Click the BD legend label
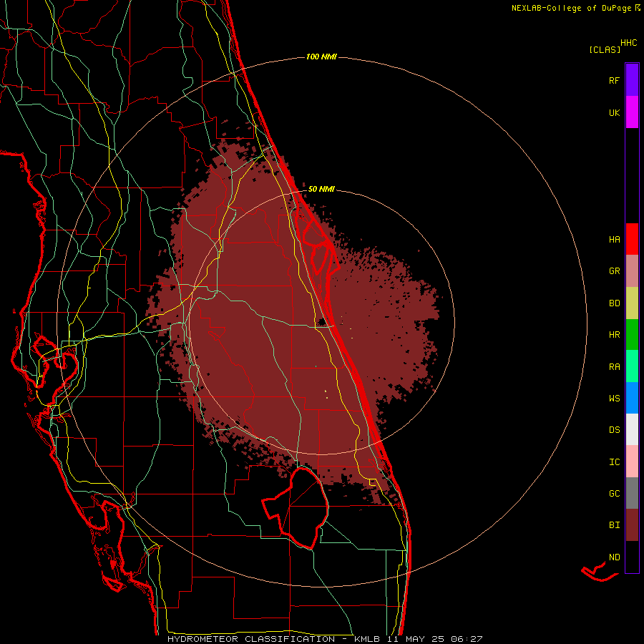This screenshot has height=644, width=644. point(614,303)
